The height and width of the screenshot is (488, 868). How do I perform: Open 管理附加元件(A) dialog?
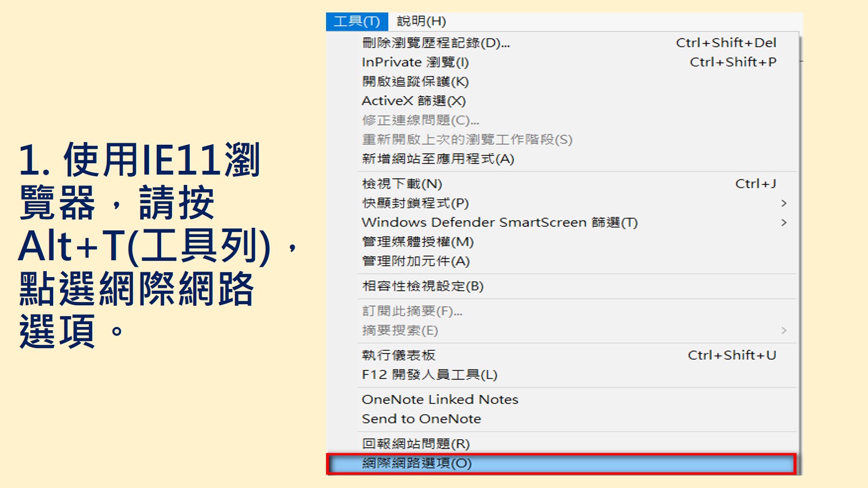(416, 261)
